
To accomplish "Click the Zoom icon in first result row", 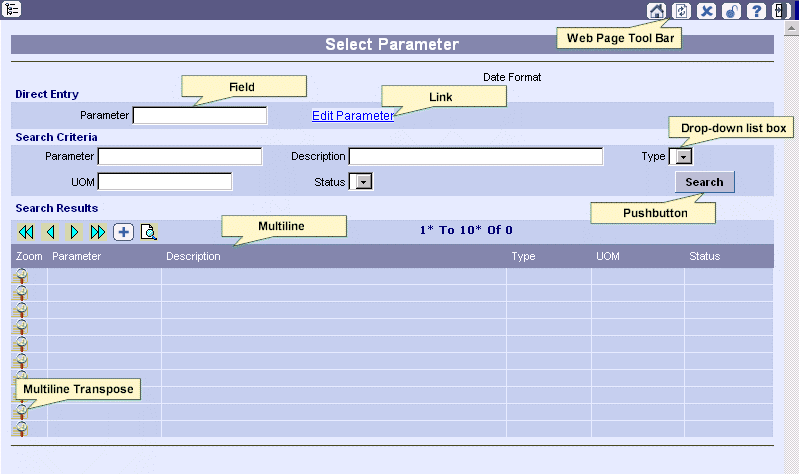I will pyautogui.click(x=21, y=276).
